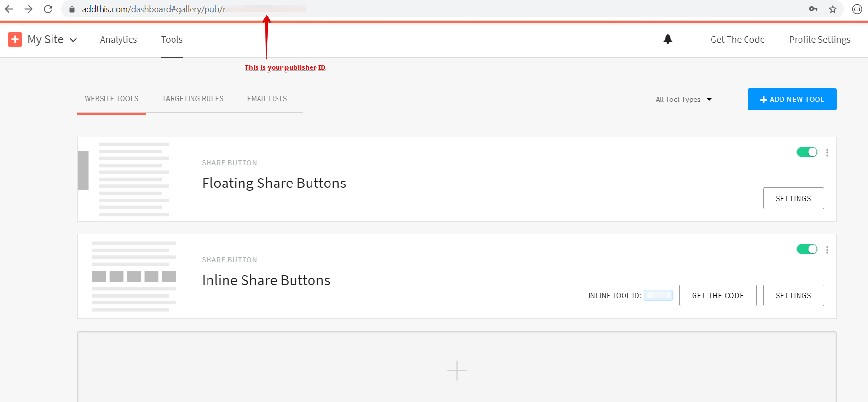The image size is (868, 402).
Task: Open more options for Floating Share Buttons
Action: click(x=827, y=152)
